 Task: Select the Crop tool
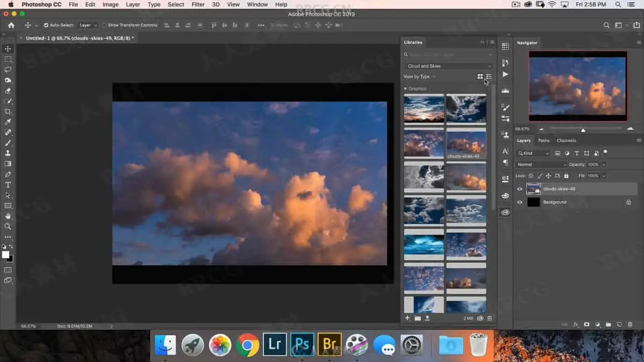(8, 112)
